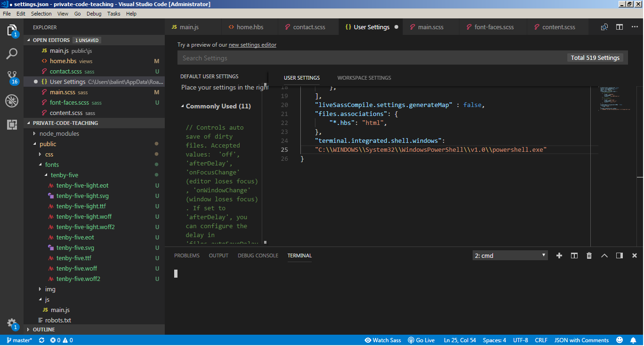Kill the terminal using the trash icon
Image resolution: width=644 pixels, height=346 pixels.
pos(589,255)
